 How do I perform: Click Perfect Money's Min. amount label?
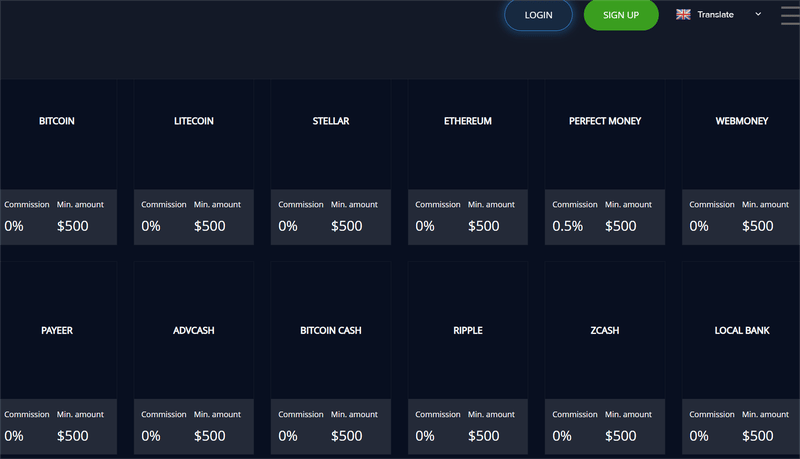(x=628, y=205)
